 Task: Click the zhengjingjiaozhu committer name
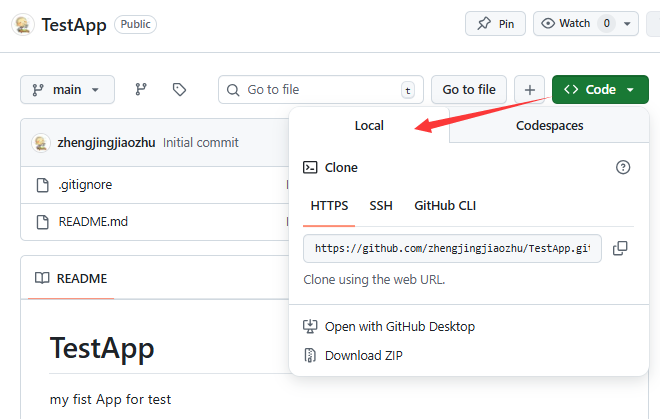106,143
